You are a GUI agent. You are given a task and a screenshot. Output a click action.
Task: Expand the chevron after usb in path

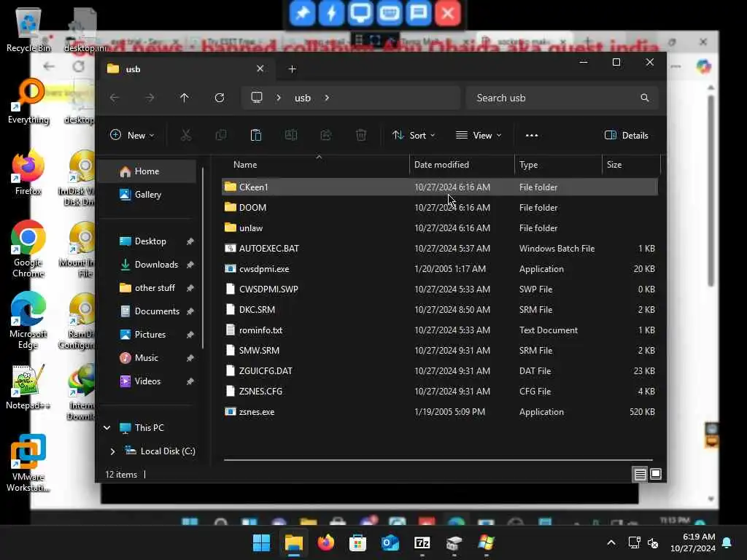coord(327,98)
